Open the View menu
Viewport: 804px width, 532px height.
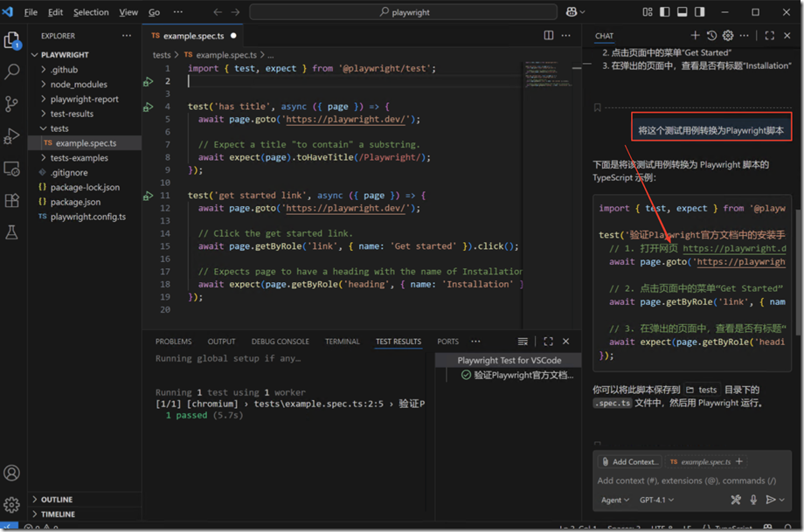click(128, 11)
